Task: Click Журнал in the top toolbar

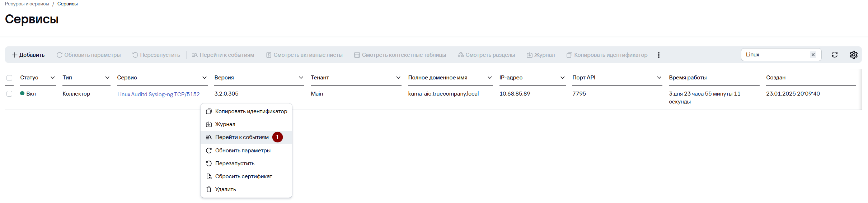Action: [x=540, y=55]
